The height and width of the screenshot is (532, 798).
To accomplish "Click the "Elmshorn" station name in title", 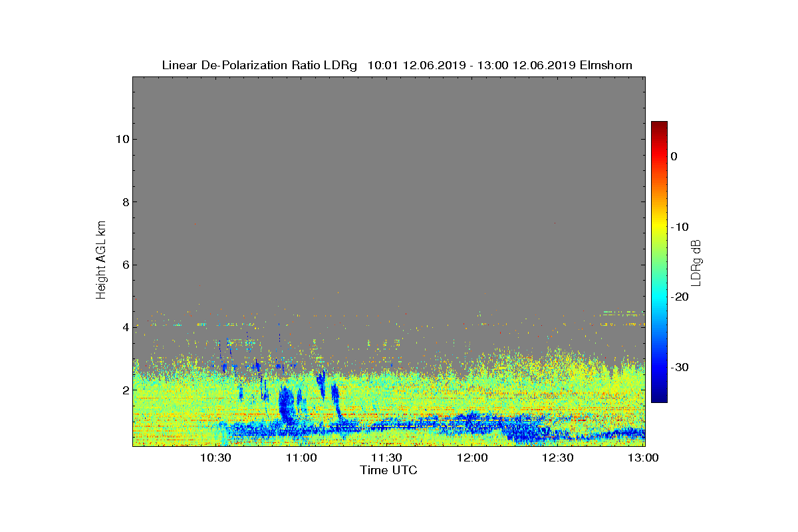I will (606, 65).
